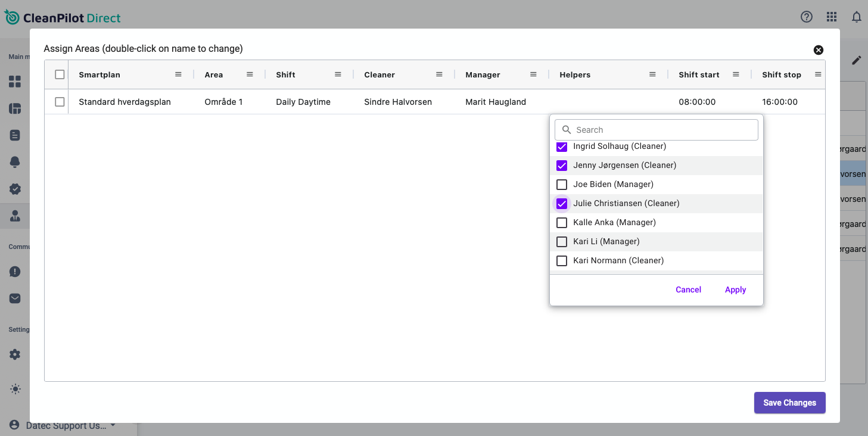Open the document list sidebar icon

[x=15, y=135]
